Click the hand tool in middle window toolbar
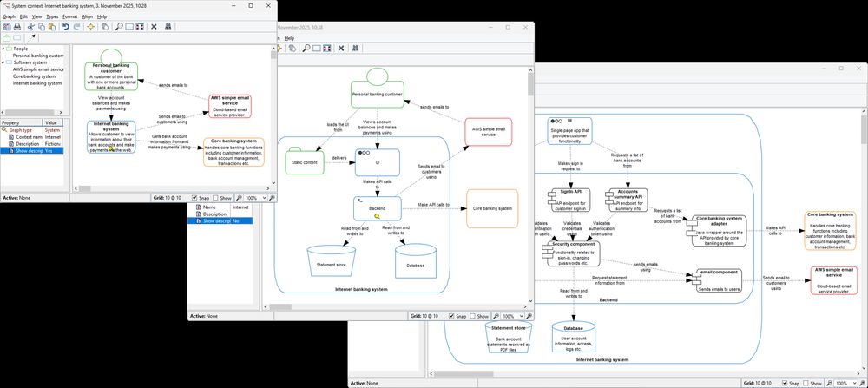868x388 pixels. click(292, 48)
